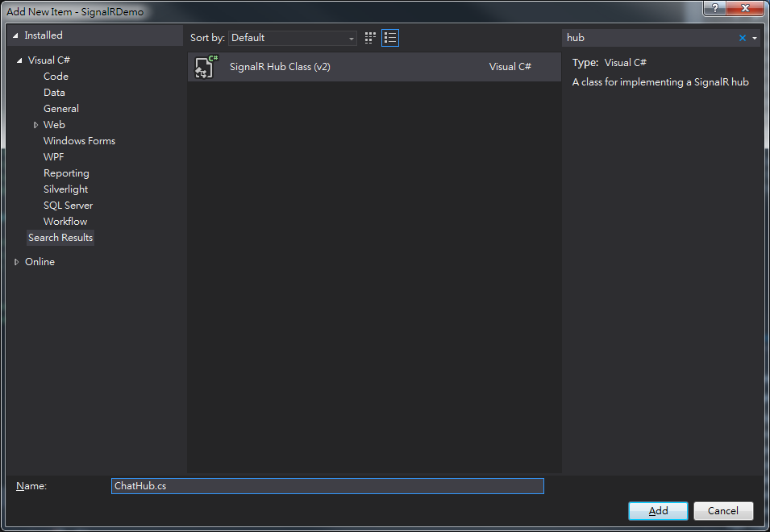Select the Installed header label
770x532 pixels.
(x=44, y=35)
